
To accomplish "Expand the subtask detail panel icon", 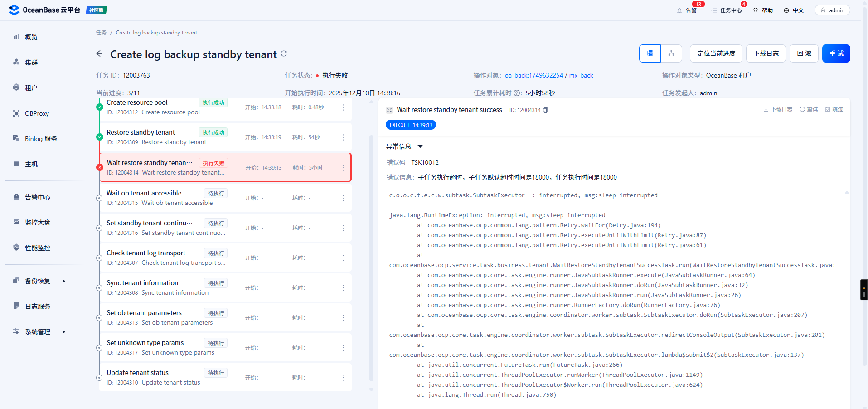I will pyautogui.click(x=389, y=110).
